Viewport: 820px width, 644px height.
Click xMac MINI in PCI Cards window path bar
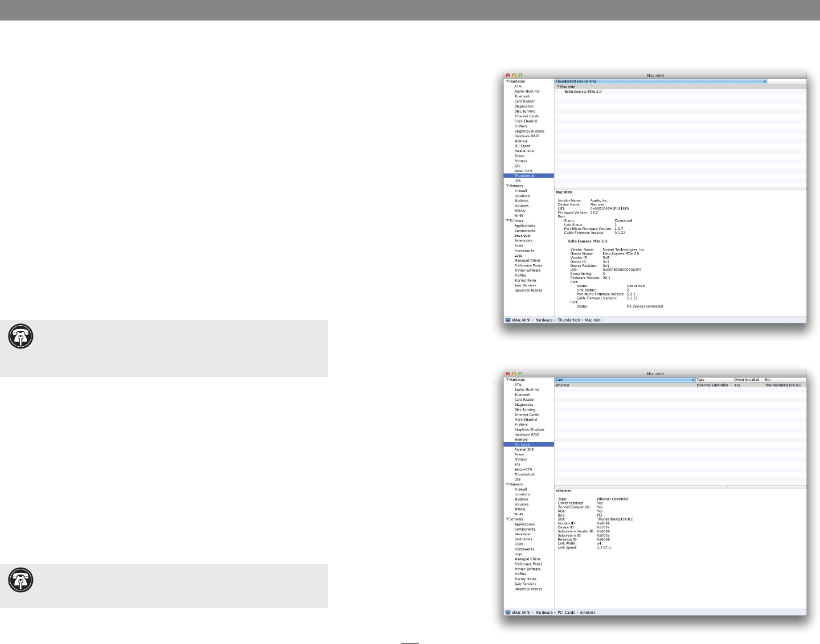point(521,613)
